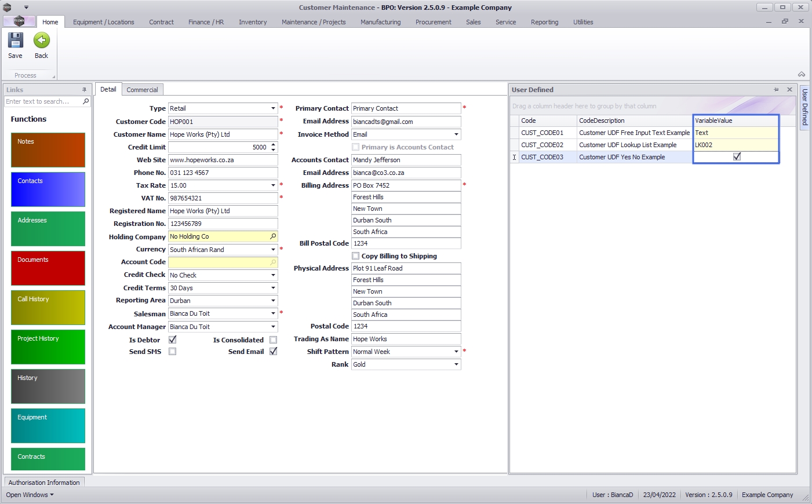Pin the Links panel

click(84, 90)
